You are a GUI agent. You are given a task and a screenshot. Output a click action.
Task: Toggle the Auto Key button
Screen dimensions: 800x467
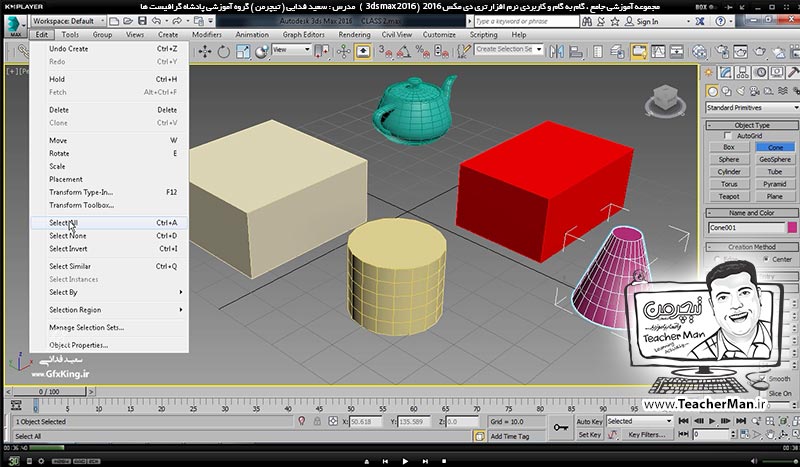[589, 422]
